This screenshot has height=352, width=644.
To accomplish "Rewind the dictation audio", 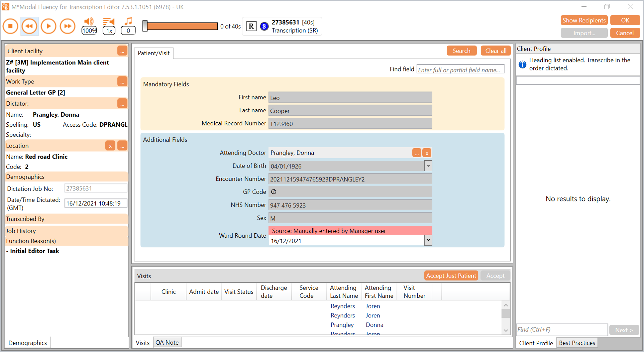I will coord(30,26).
